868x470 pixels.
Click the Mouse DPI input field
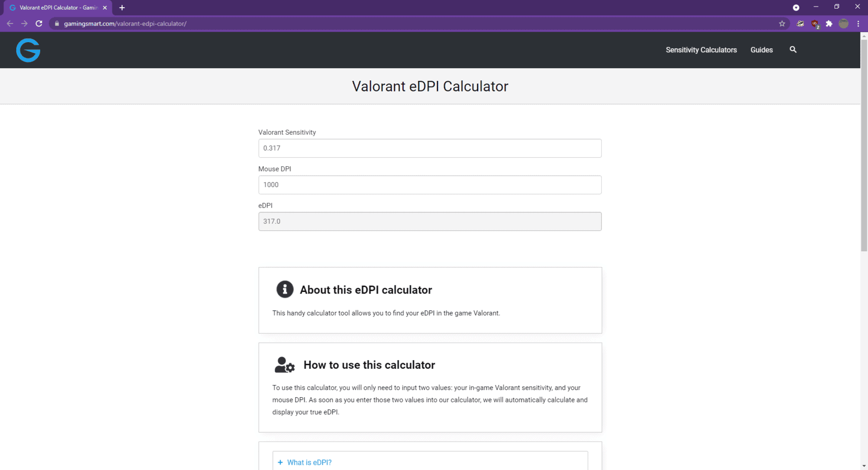coord(430,185)
